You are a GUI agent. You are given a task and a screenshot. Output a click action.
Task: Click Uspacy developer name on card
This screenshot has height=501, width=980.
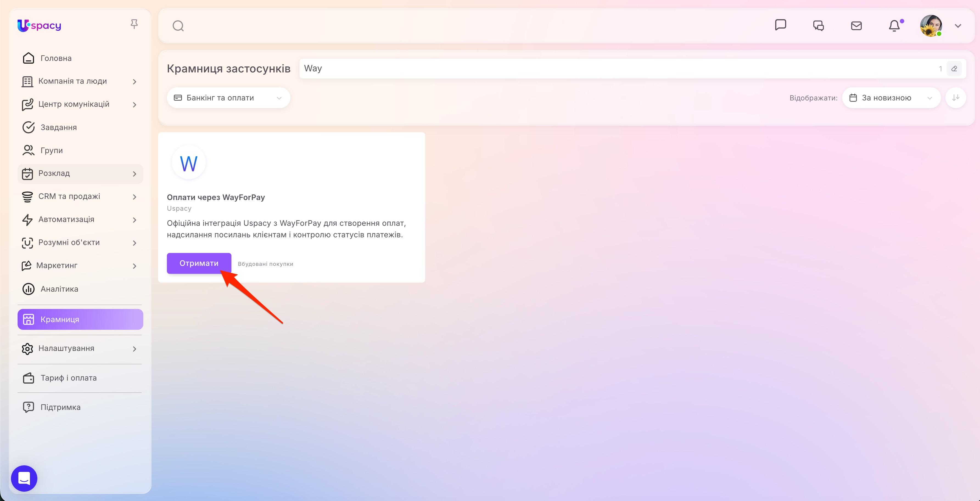pyautogui.click(x=179, y=208)
